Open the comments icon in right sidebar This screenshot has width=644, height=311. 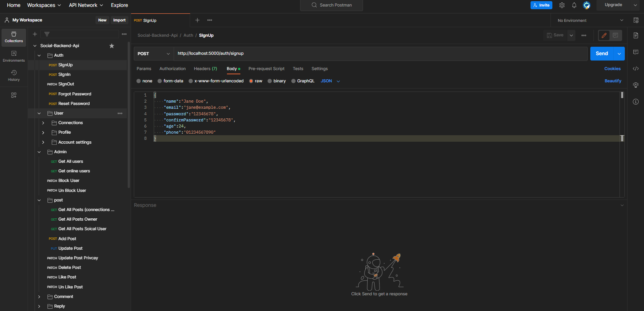pyautogui.click(x=636, y=52)
